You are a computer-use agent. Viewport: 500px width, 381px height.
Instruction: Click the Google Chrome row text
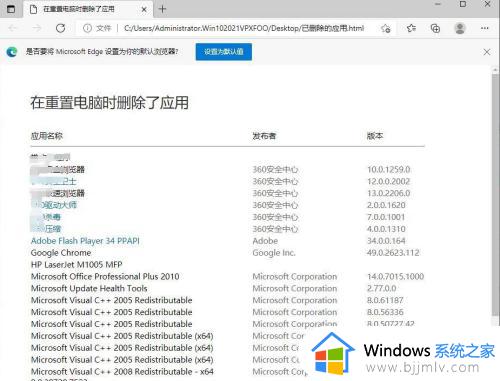pos(61,253)
